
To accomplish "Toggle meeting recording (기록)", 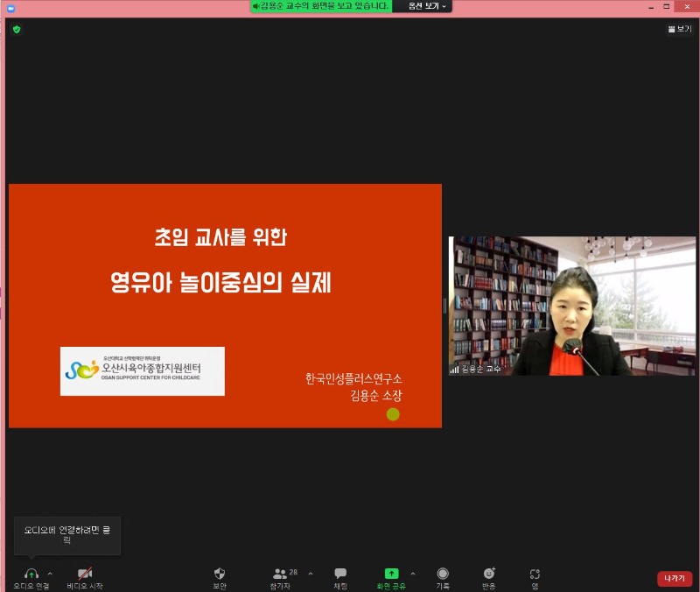I will click(x=443, y=574).
